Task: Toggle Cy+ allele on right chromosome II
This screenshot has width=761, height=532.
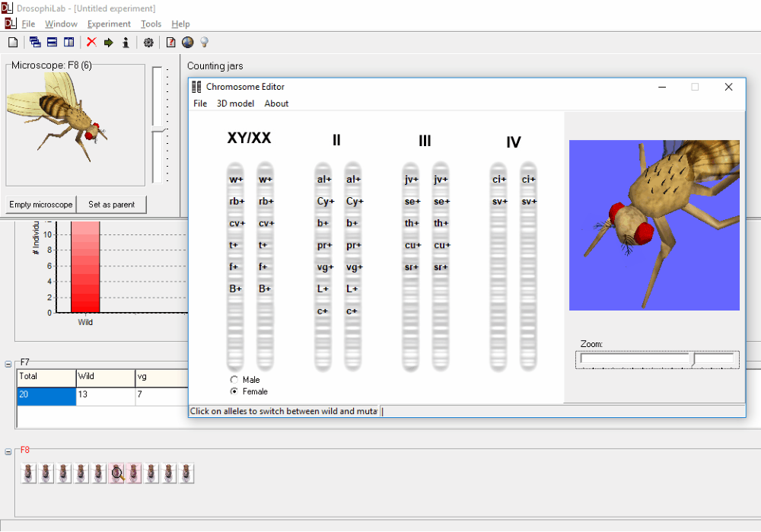Action: click(355, 202)
